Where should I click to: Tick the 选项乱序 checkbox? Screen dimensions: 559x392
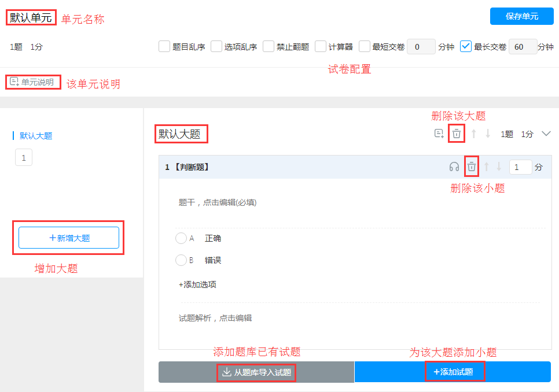(216, 47)
